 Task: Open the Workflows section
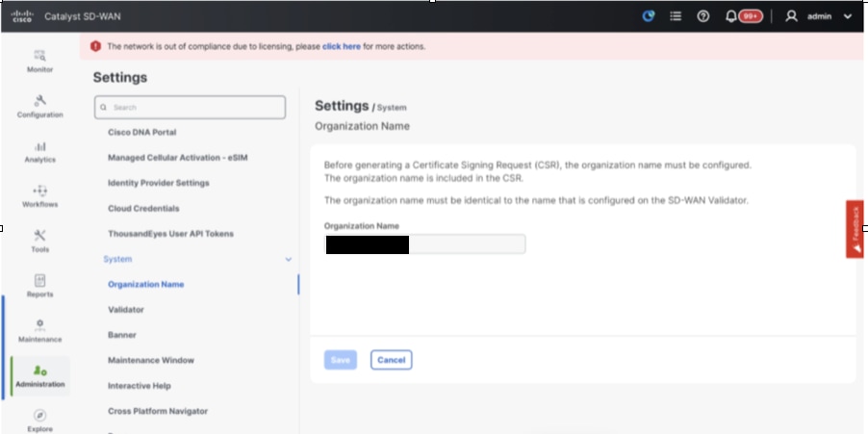tap(40, 195)
